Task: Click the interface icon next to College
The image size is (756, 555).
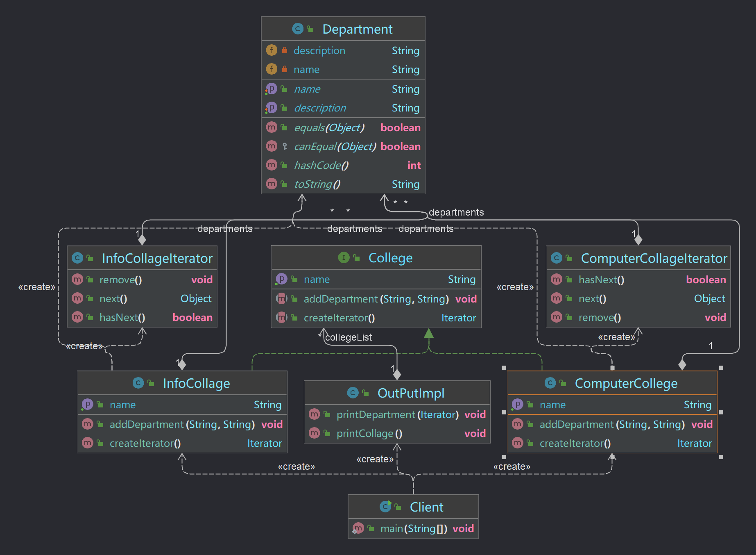Action: tap(344, 257)
